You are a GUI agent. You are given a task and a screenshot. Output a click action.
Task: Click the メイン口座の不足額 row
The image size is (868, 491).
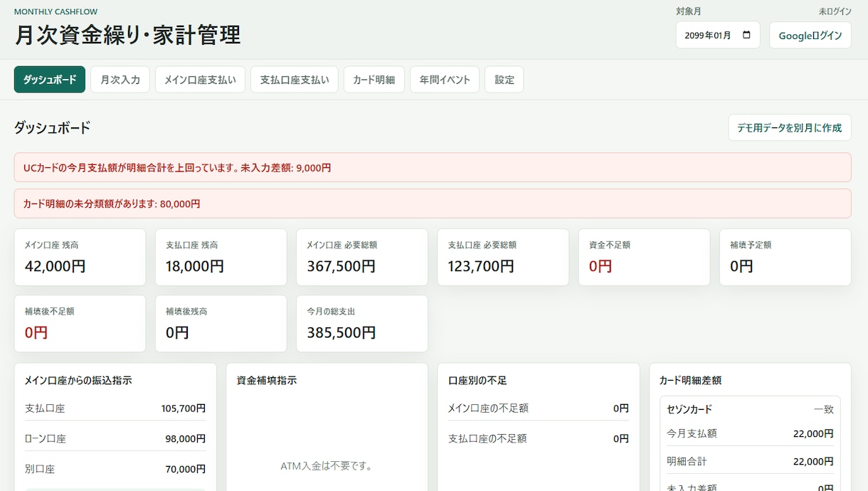[x=538, y=408]
